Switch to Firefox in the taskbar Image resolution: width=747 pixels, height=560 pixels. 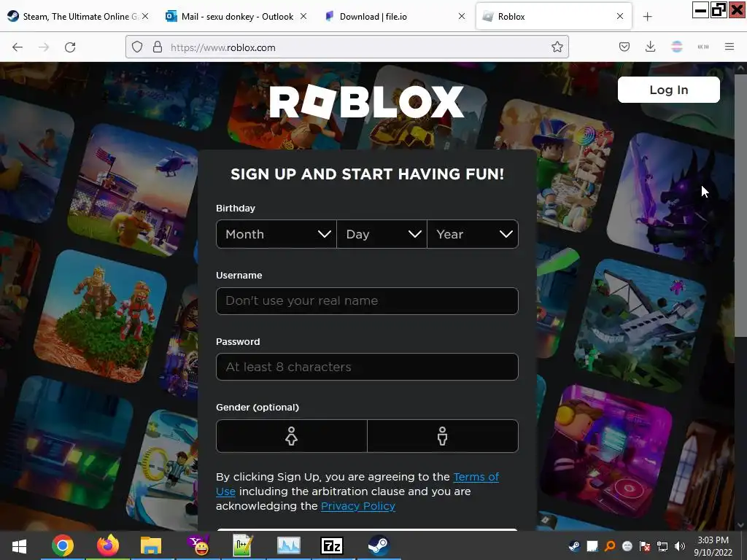(108, 545)
